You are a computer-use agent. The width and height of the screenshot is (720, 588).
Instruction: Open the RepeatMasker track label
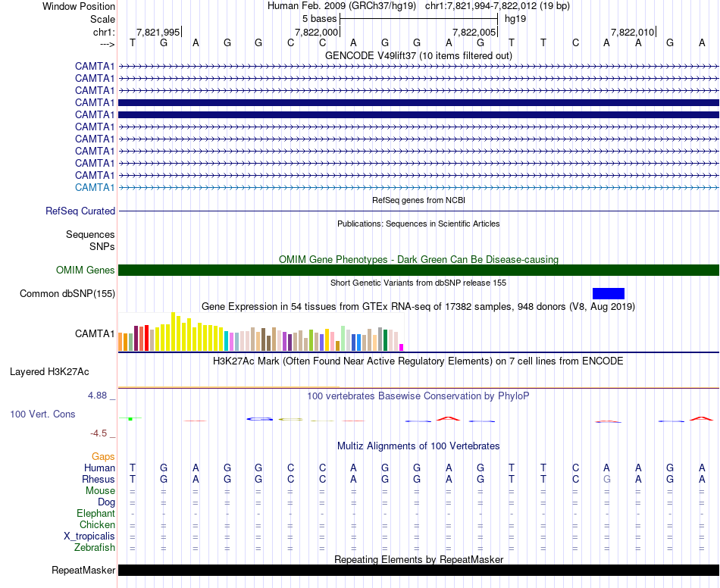point(83,571)
